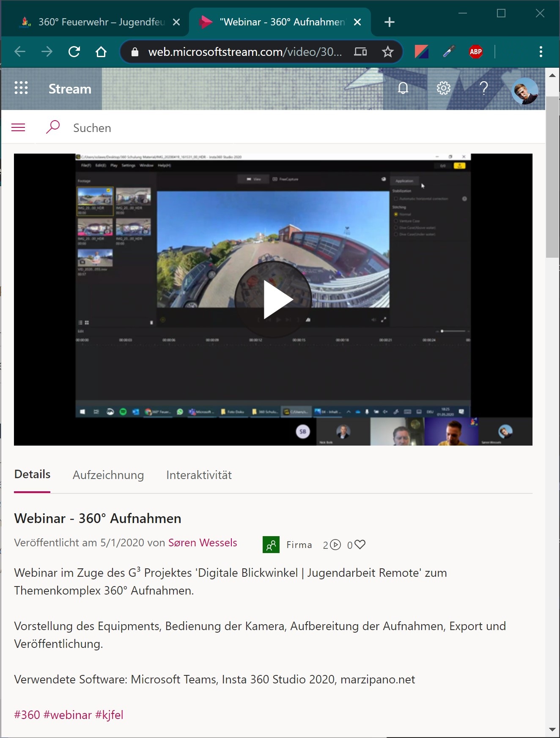Play the webinar video
Image resolution: width=560 pixels, height=738 pixels.
(273, 299)
